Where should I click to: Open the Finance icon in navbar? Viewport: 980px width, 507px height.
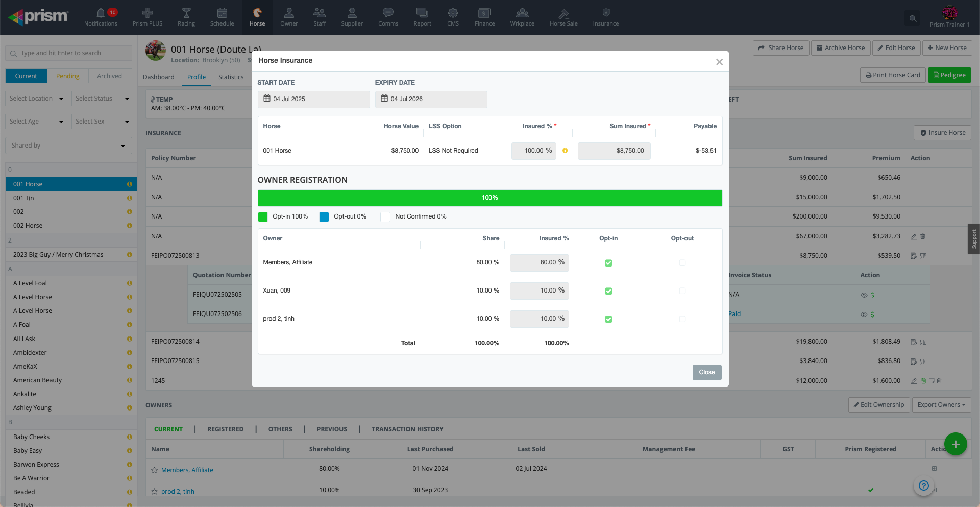pos(484,13)
